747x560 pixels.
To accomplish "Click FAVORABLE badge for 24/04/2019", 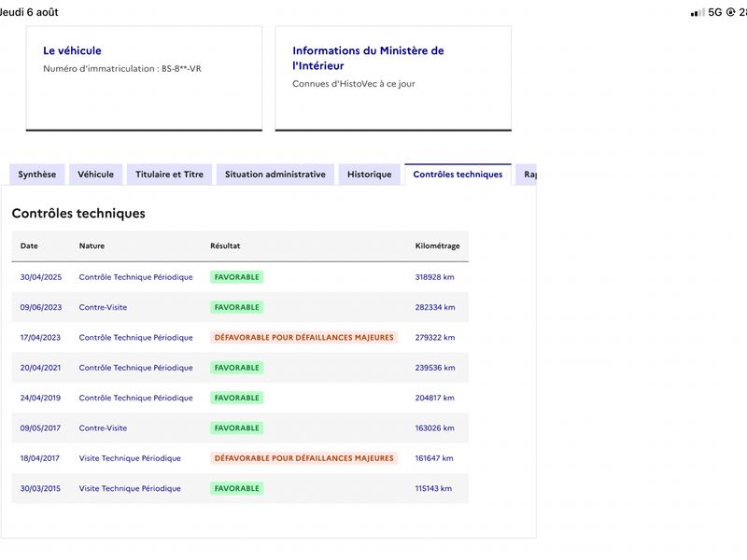I will (237, 398).
